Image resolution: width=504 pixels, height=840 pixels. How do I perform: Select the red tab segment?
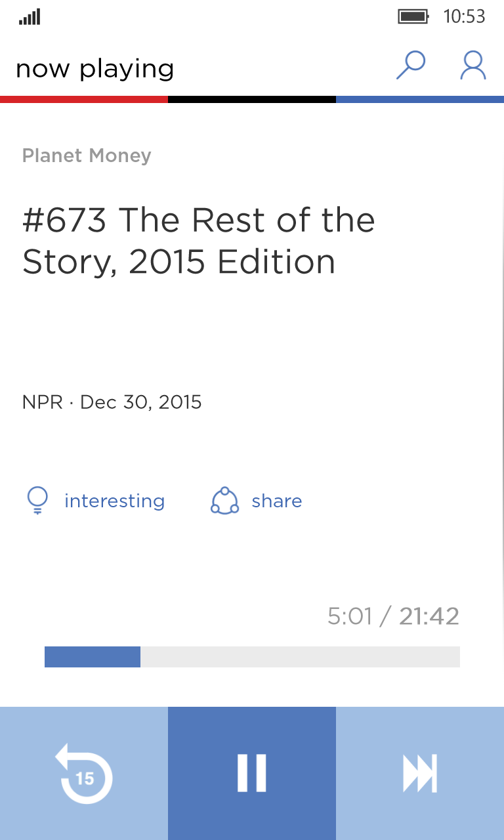coord(84,99)
